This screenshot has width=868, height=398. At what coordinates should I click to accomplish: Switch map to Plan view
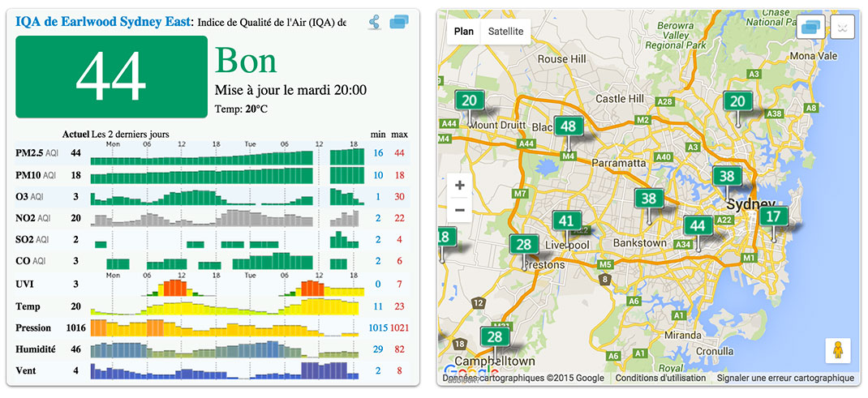coord(464,32)
